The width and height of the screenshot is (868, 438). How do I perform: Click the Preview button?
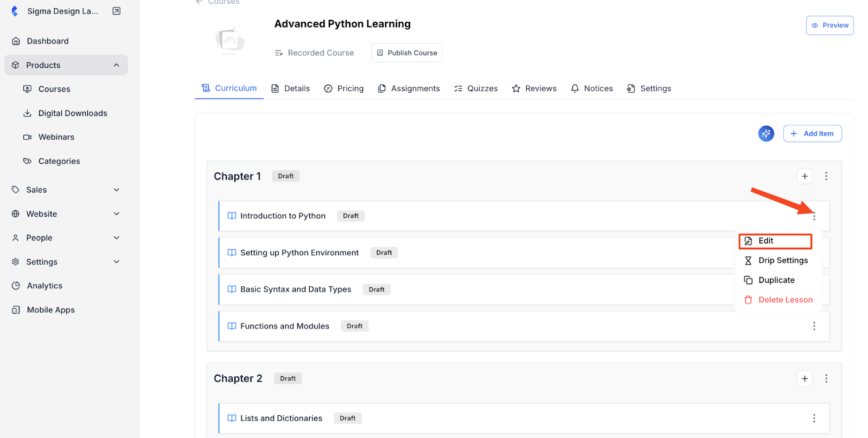[829, 25]
